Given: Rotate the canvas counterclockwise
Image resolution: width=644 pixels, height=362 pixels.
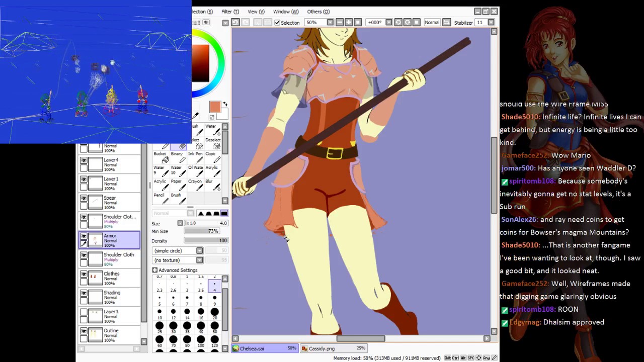Looking at the screenshot, I should point(398,23).
